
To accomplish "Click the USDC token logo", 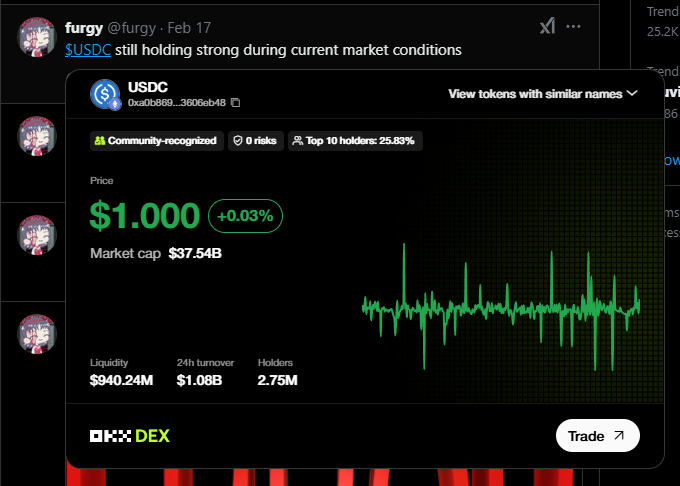I will (x=105, y=94).
